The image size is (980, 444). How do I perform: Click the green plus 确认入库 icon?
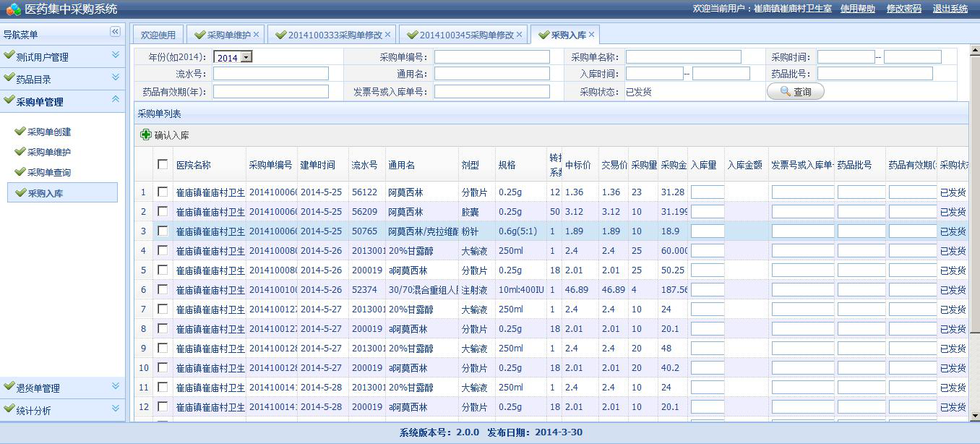point(146,135)
